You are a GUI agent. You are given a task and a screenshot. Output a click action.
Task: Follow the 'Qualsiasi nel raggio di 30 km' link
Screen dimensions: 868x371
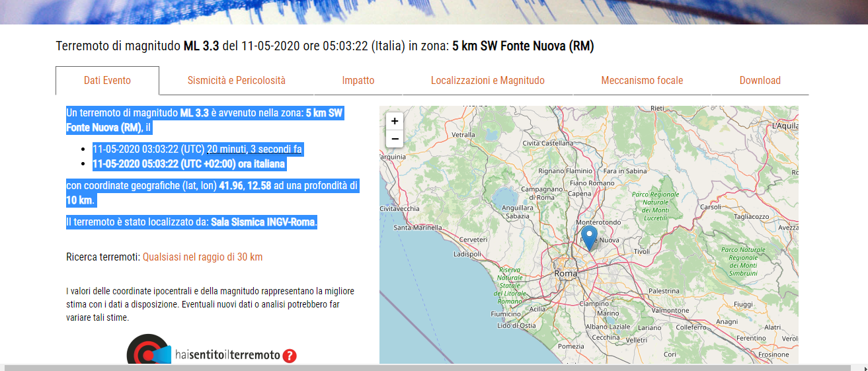(202, 257)
